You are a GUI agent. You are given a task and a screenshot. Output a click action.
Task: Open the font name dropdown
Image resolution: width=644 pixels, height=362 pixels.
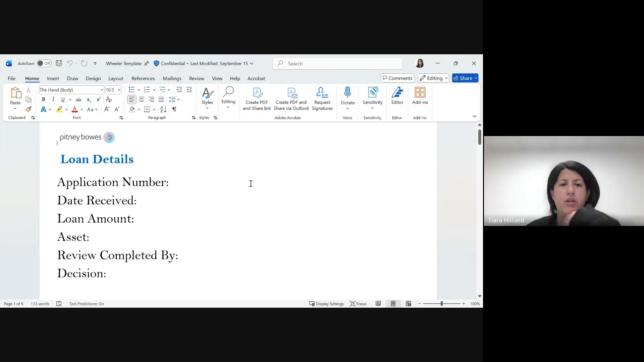click(102, 90)
